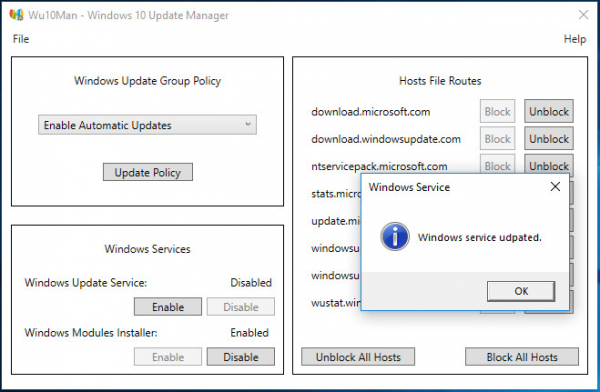Screen dimensions: 600x392
Task: Click Block All Hosts button
Action: (x=522, y=357)
